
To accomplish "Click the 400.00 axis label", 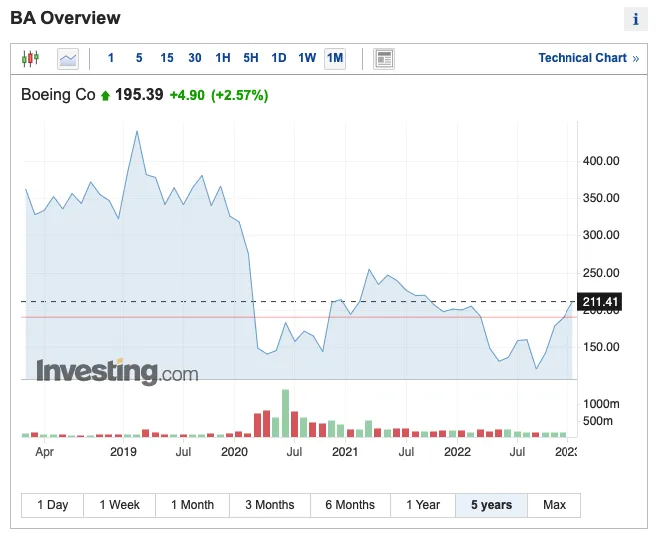I will pyautogui.click(x=601, y=161).
